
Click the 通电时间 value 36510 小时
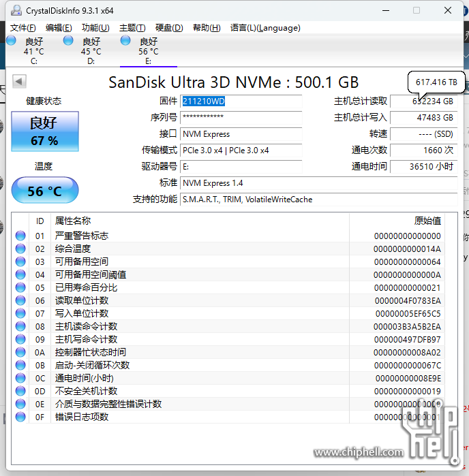click(424, 167)
